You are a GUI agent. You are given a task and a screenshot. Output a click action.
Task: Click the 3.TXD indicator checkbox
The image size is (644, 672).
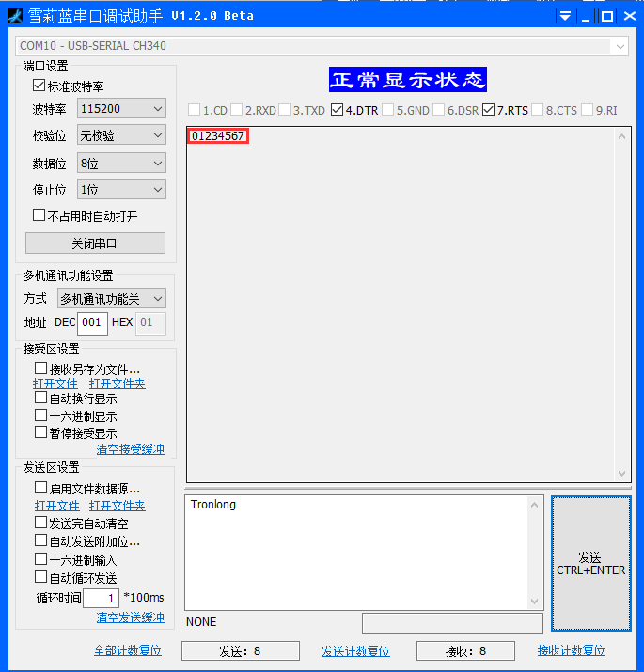284,110
